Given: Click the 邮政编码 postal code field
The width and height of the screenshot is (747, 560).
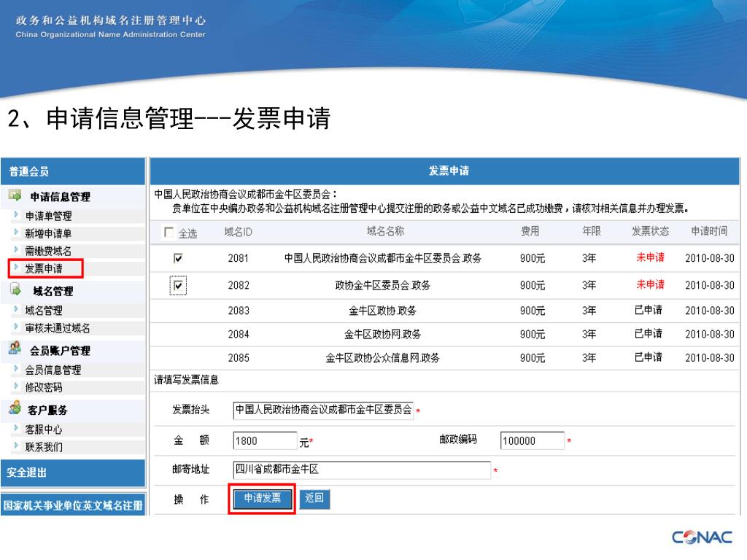Looking at the screenshot, I should (x=532, y=440).
